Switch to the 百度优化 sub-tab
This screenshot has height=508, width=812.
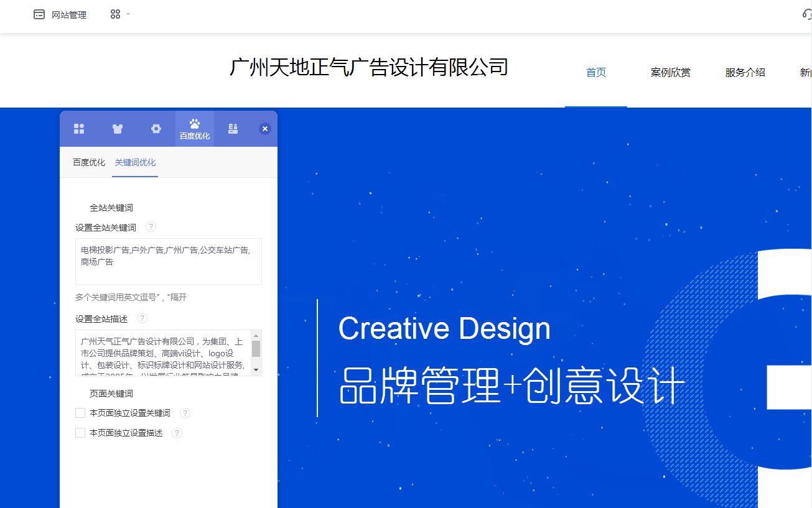point(89,162)
